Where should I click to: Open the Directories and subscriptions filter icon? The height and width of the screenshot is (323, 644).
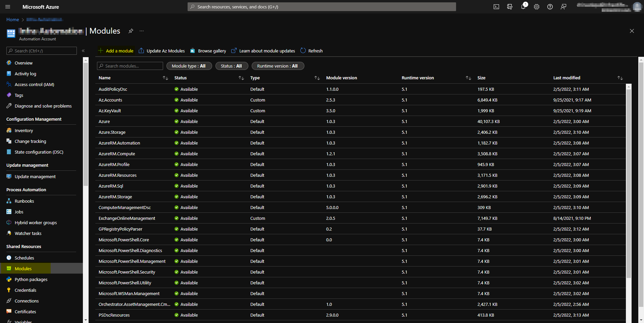[x=510, y=7]
